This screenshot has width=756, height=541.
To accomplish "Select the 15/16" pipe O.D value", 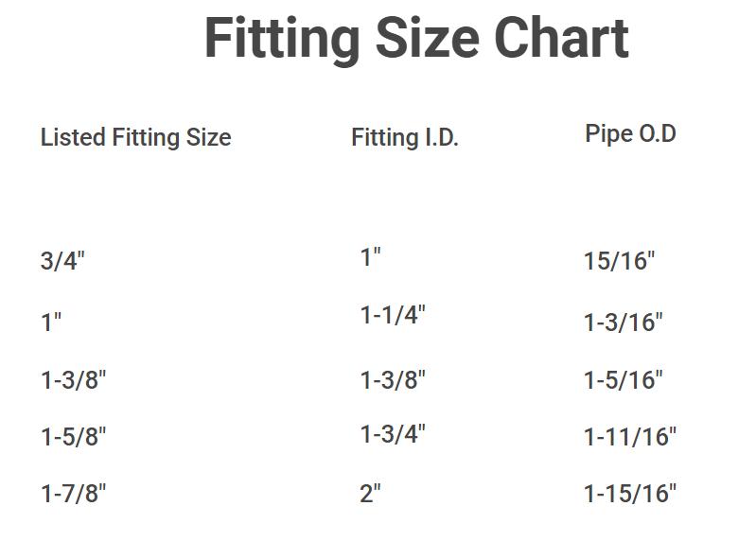I will tap(620, 261).
